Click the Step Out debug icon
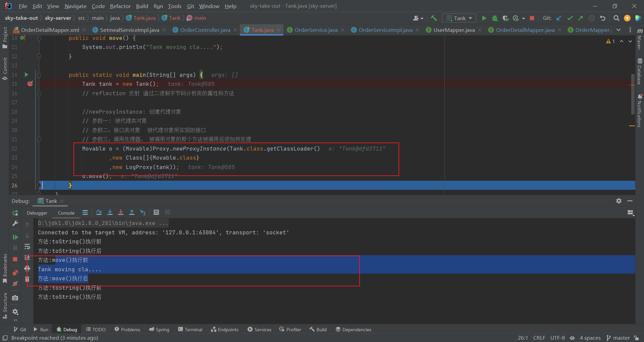The height and width of the screenshot is (342, 644). (x=132, y=212)
